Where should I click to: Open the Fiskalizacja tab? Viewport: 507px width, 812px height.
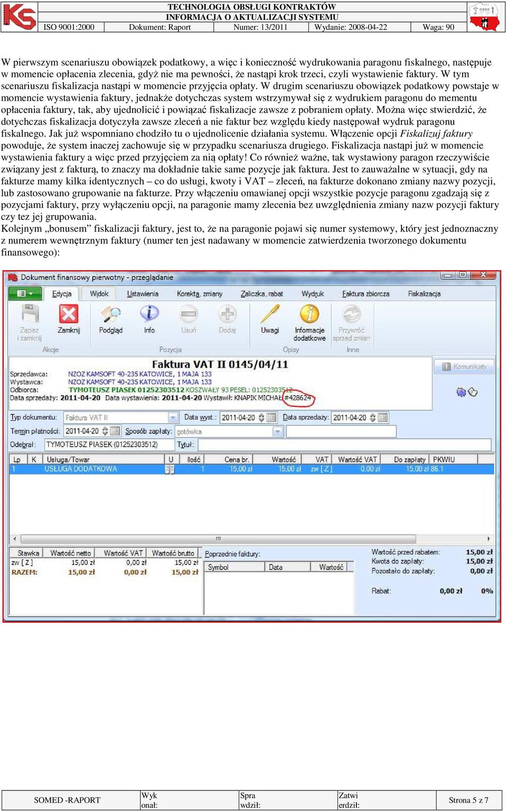click(x=424, y=294)
